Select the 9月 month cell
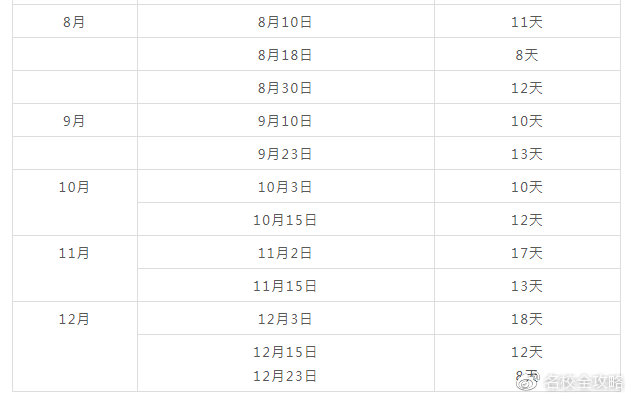This screenshot has width=631, height=399. tap(74, 120)
